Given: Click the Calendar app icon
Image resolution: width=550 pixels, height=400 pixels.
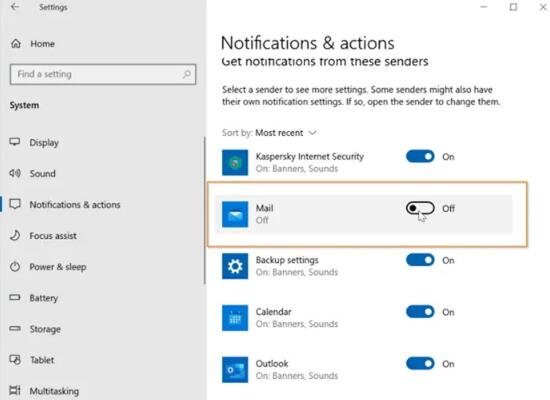Looking at the screenshot, I should pyautogui.click(x=235, y=318).
